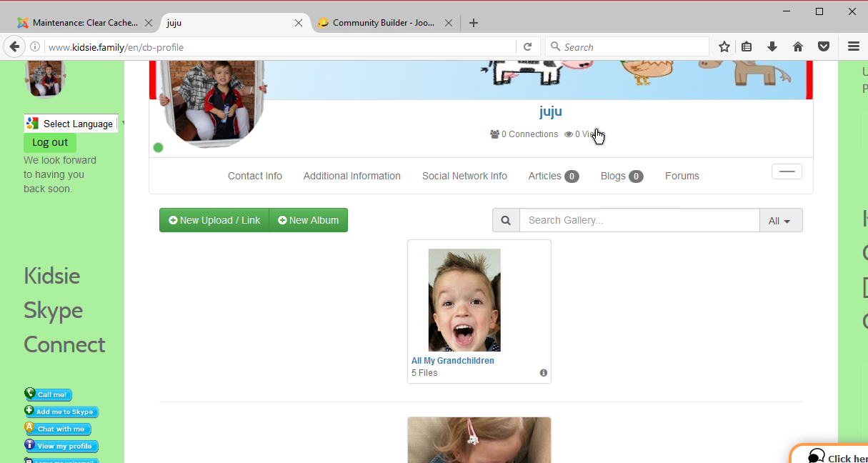Open a new tab with plus button
This screenshot has height=463, width=868.
[x=474, y=23]
